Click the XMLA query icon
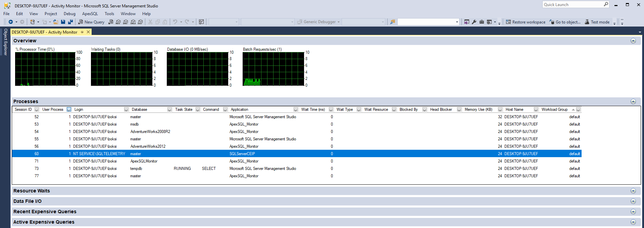The width and height of the screenshot is (644, 228). pos(133,22)
